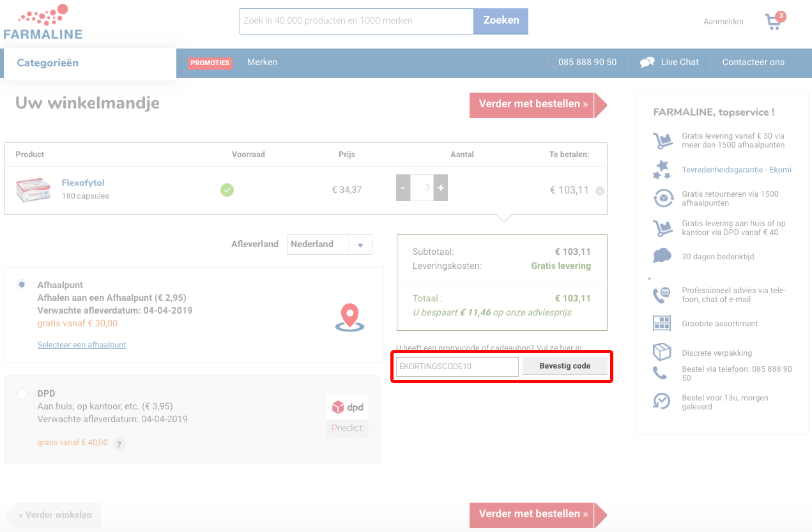Click the Gratis levering text
This screenshot has height=532, width=812.
click(561, 266)
